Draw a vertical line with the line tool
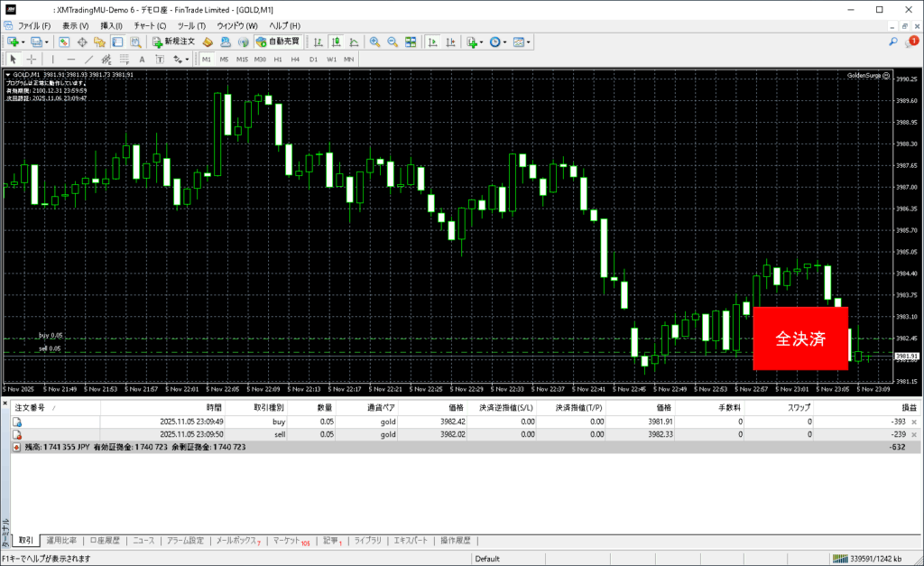This screenshot has width=924, height=566. point(52,59)
